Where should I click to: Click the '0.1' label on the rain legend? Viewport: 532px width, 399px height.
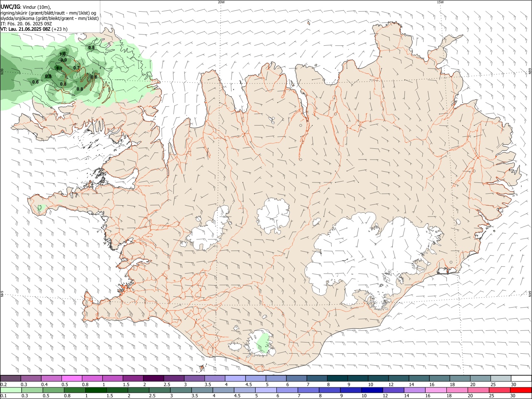(x=3, y=396)
